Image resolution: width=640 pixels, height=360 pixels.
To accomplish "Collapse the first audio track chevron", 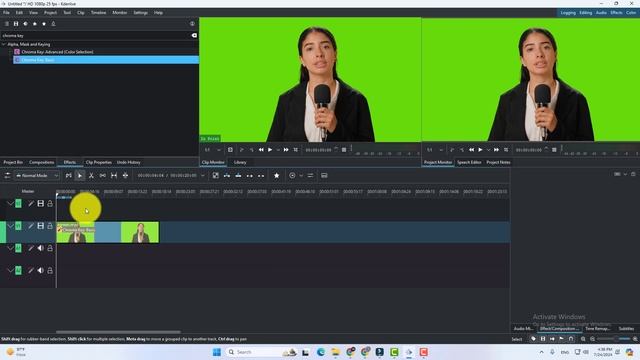I will tap(10, 248).
